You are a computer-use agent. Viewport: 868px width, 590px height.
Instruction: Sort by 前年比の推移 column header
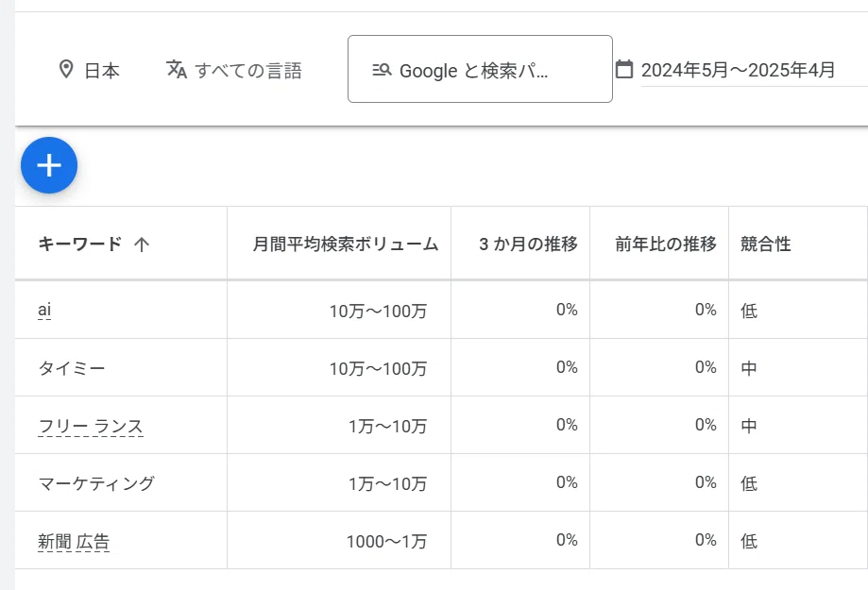(665, 244)
